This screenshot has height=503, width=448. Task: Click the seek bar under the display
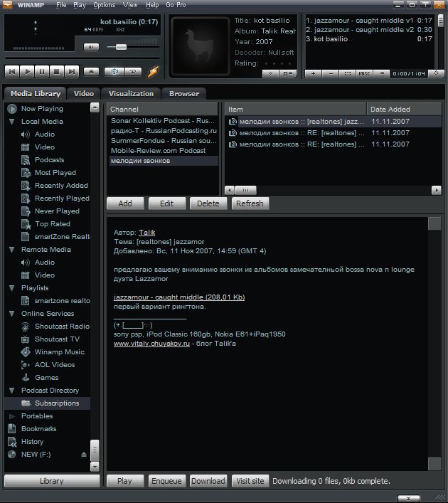(x=82, y=58)
